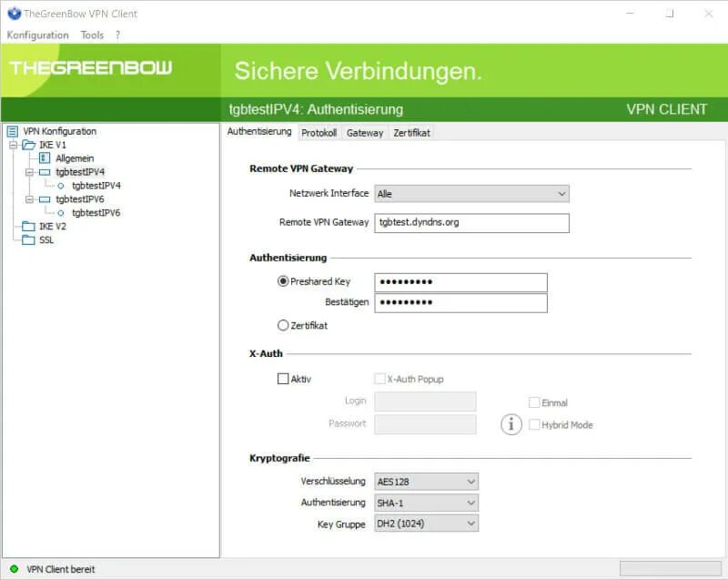
Task: Toggle the Einmal checkbox
Action: (534, 402)
